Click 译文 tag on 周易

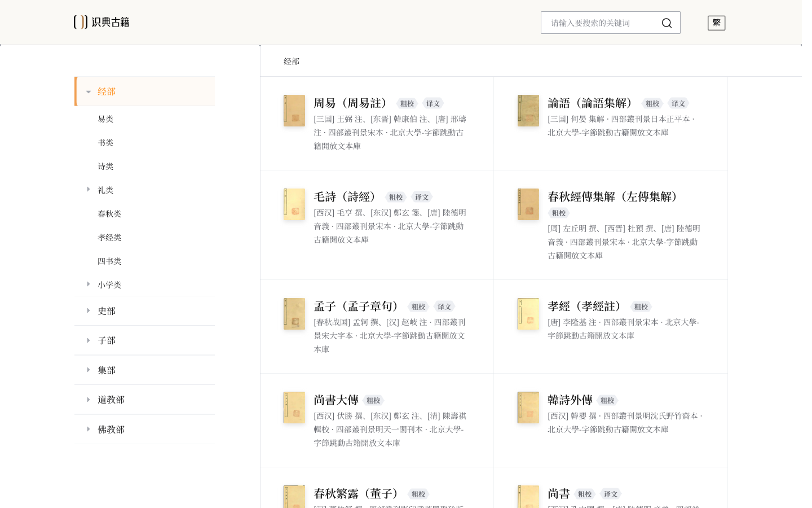pos(433,103)
